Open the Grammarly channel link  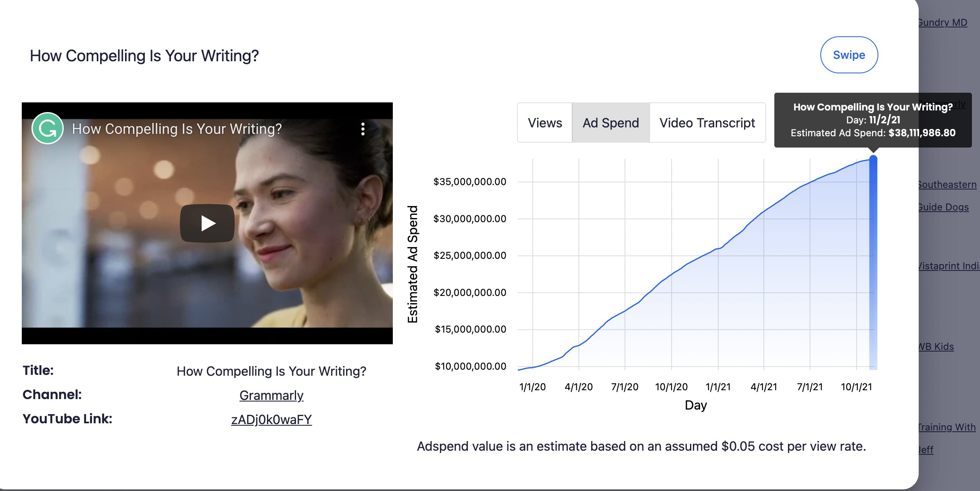coord(271,395)
